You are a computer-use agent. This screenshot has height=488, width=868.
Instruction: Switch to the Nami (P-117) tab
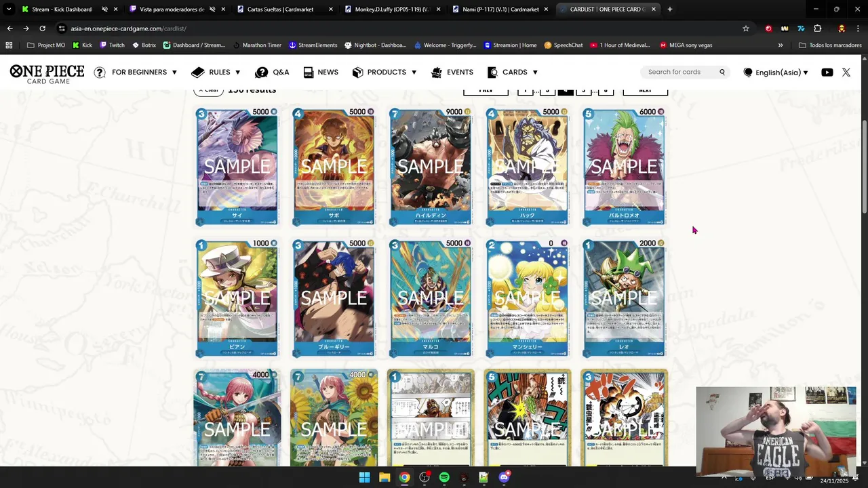point(500,9)
